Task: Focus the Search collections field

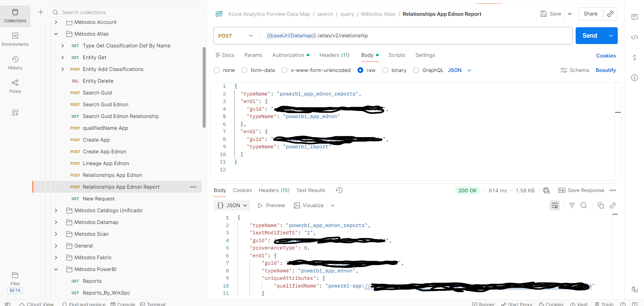Action: coord(126,12)
